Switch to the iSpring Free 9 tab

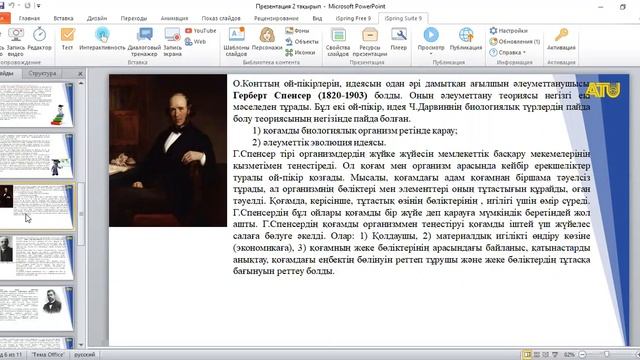[x=353, y=18]
